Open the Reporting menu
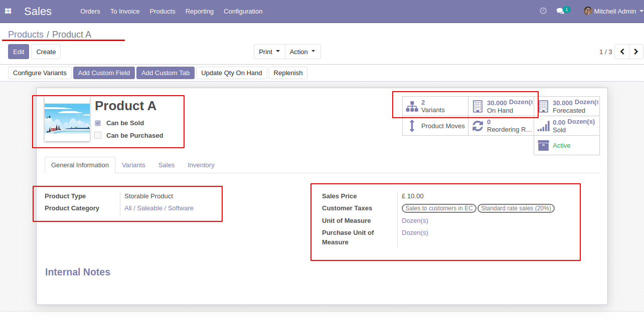 coord(200,11)
